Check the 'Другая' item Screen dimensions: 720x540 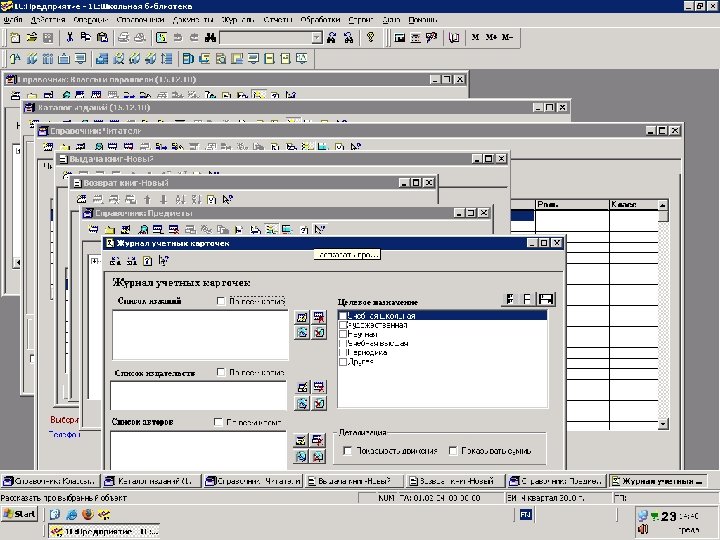(x=343, y=362)
